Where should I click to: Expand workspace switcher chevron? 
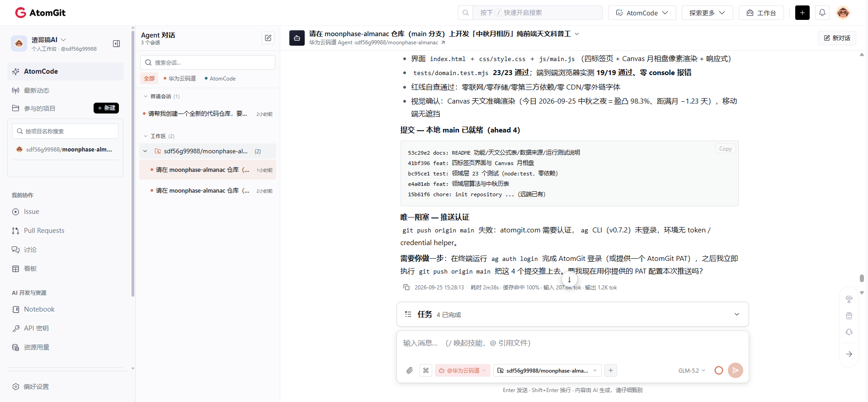(63, 40)
